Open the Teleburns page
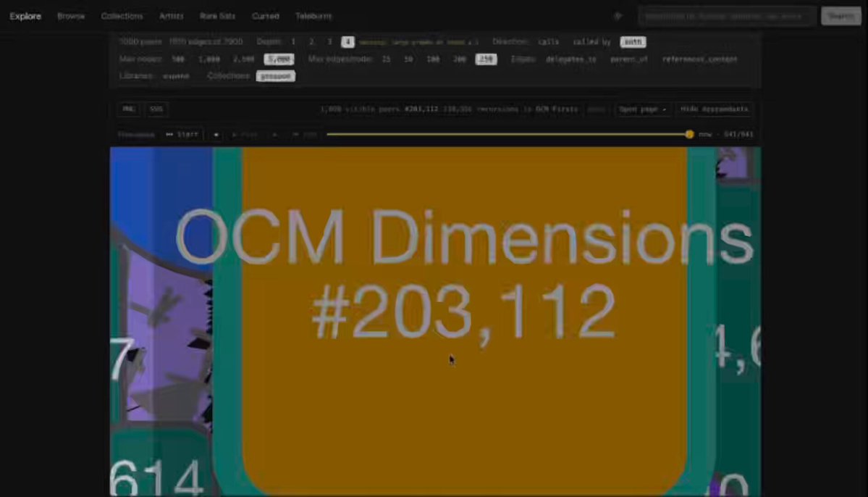The image size is (868, 497). [314, 16]
